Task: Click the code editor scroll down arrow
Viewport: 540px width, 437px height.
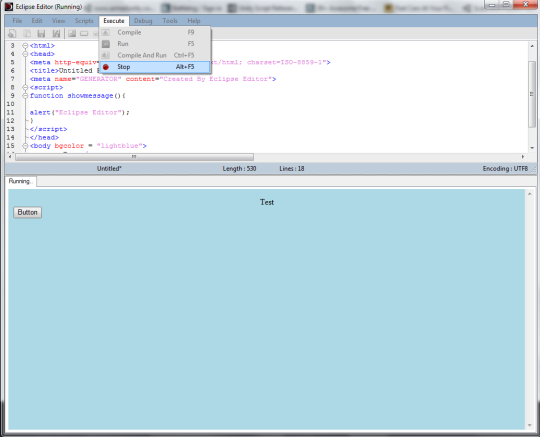Action: click(x=532, y=148)
